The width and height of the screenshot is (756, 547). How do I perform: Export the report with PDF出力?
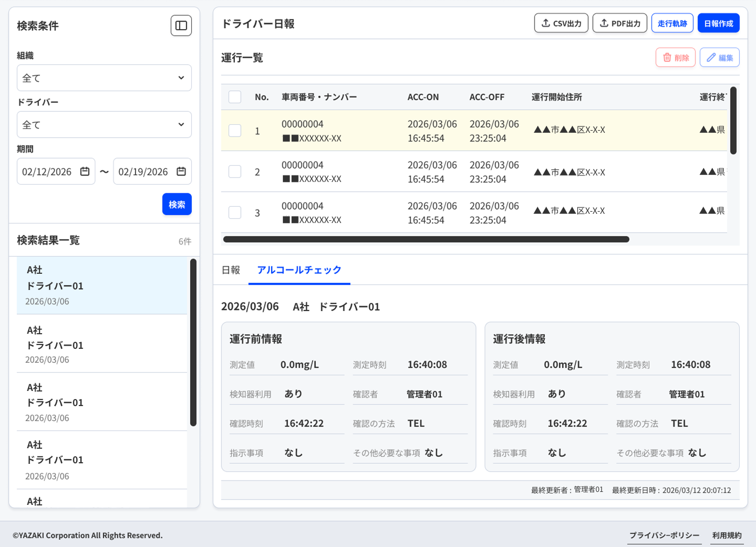coord(620,23)
